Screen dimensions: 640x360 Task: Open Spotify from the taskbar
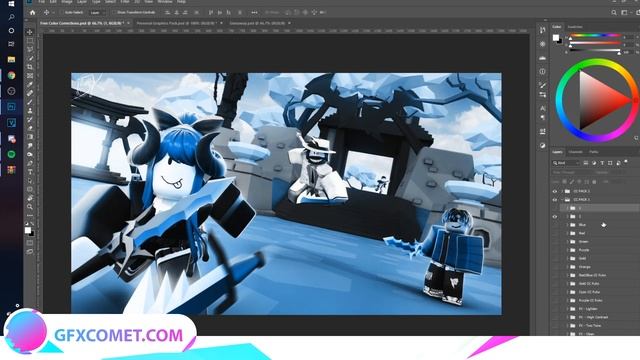[x=11, y=154]
